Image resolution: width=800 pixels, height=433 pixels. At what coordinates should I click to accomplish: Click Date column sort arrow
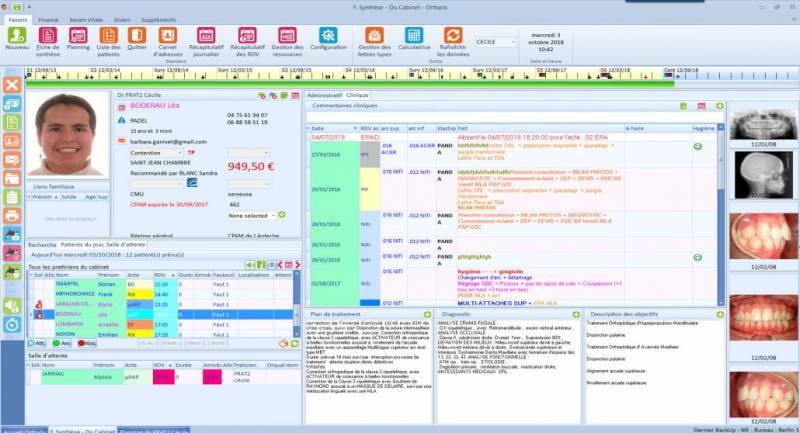click(x=355, y=129)
